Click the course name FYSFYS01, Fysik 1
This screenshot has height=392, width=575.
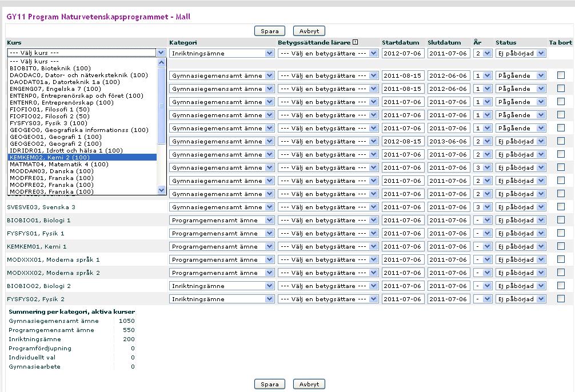click(x=35, y=234)
